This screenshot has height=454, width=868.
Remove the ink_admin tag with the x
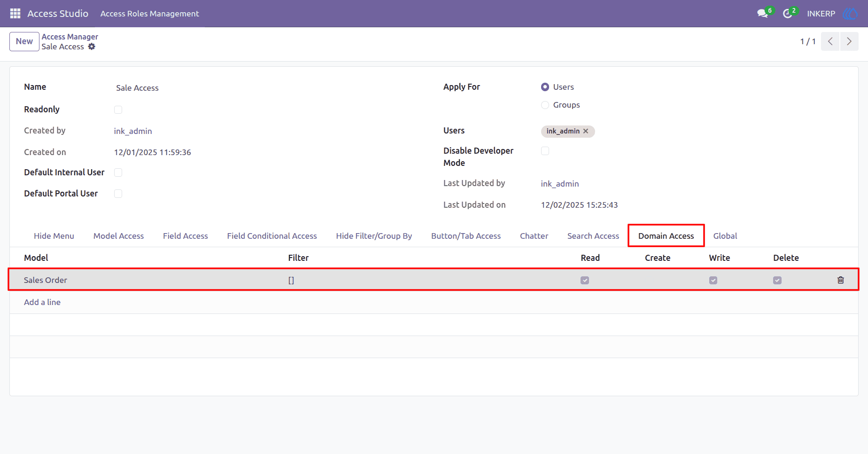tap(586, 131)
